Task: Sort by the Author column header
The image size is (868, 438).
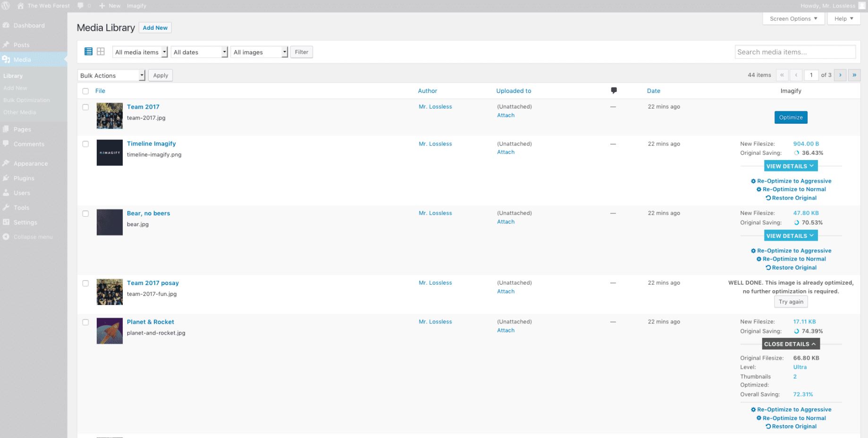Action: 427,91
